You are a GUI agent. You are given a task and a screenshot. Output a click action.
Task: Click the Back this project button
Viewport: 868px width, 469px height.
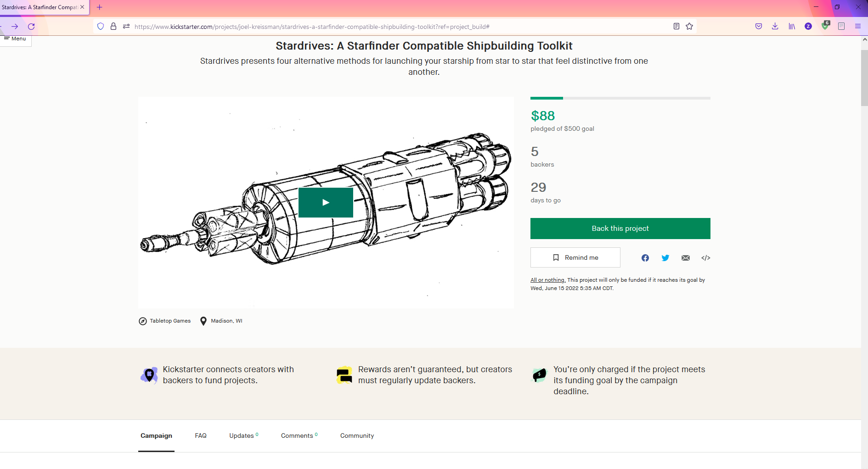(620, 229)
